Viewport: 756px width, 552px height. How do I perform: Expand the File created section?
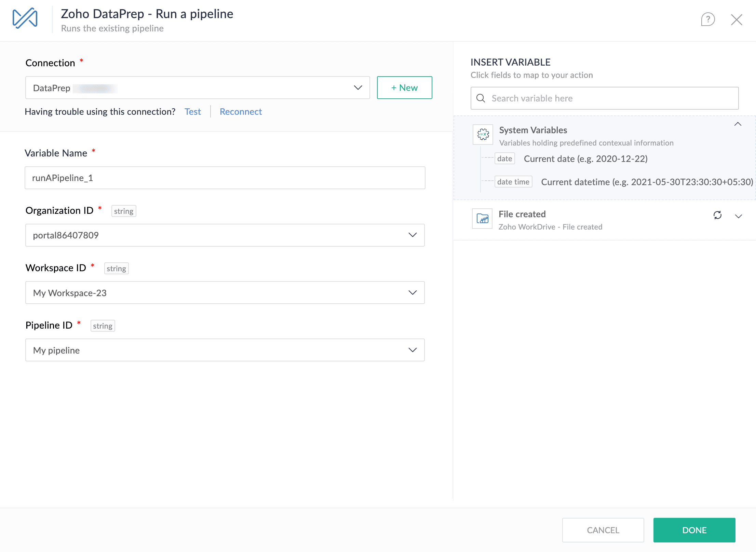738,216
